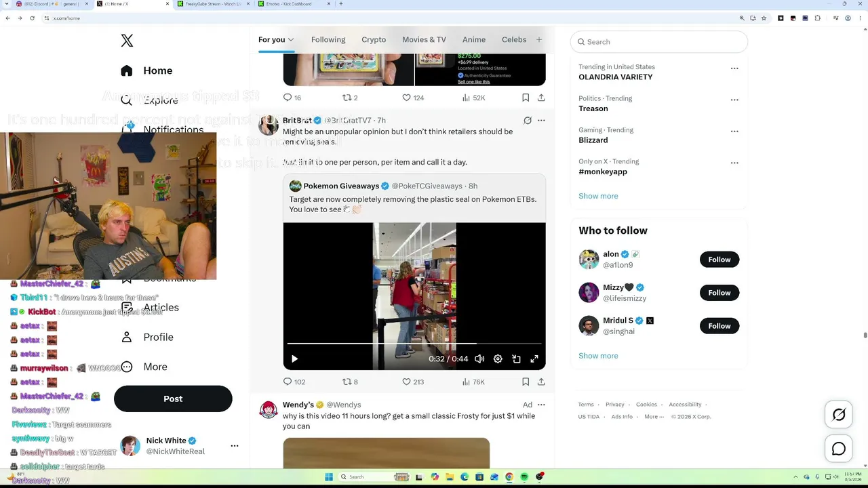
Task: Switch to the Celebs timeline tab
Action: coord(514,40)
